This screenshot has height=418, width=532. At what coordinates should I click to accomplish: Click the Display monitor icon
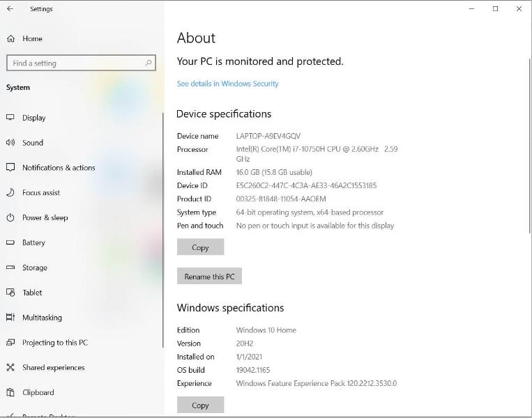(x=10, y=117)
